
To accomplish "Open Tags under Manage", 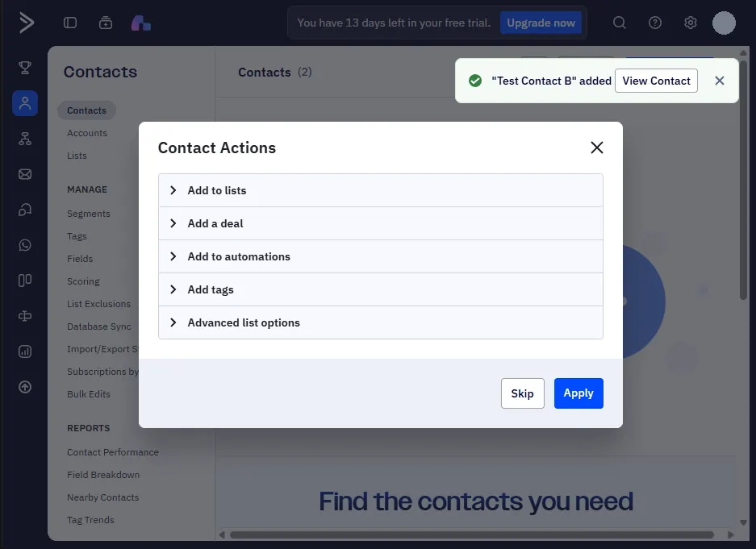I will coord(77,236).
